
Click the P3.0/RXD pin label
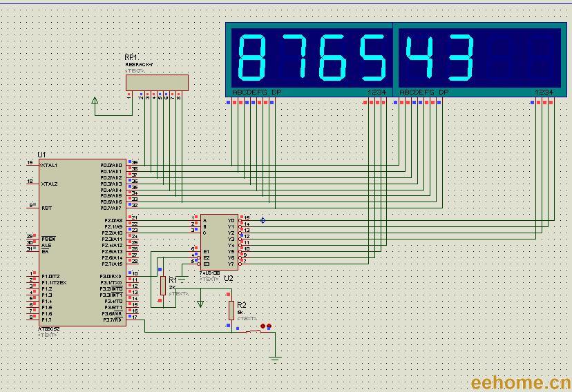click(111, 277)
